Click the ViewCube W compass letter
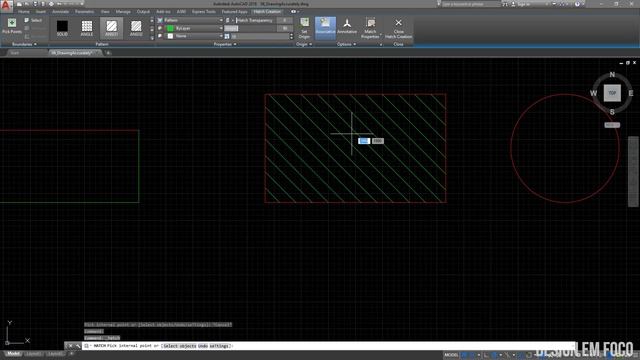The image size is (640, 360). [593, 93]
